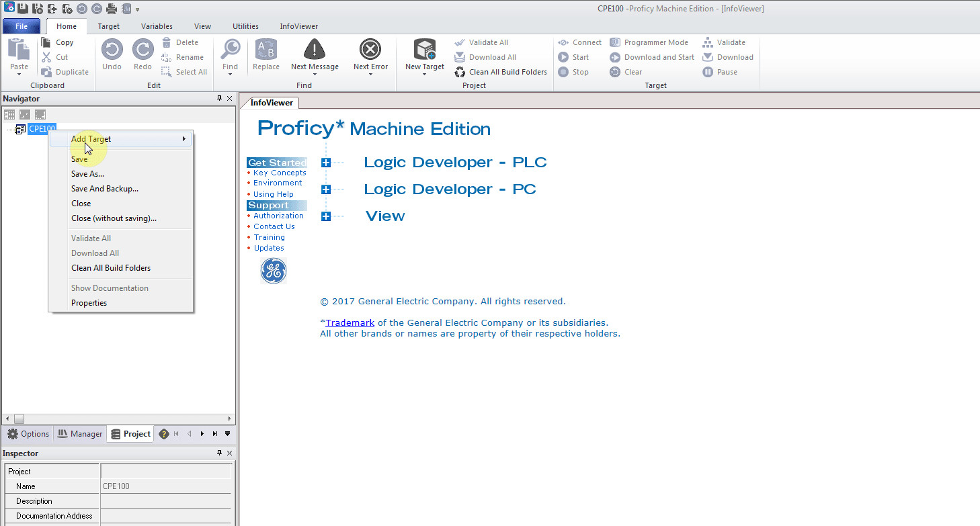Click the Delete trash button

[180, 42]
